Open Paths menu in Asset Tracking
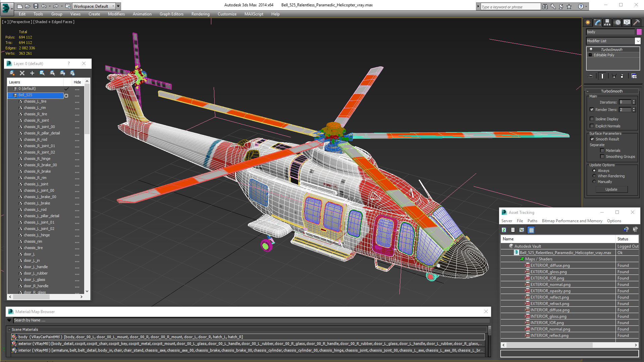Image resolution: width=644 pixels, height=362 pixels. point(532,221)
